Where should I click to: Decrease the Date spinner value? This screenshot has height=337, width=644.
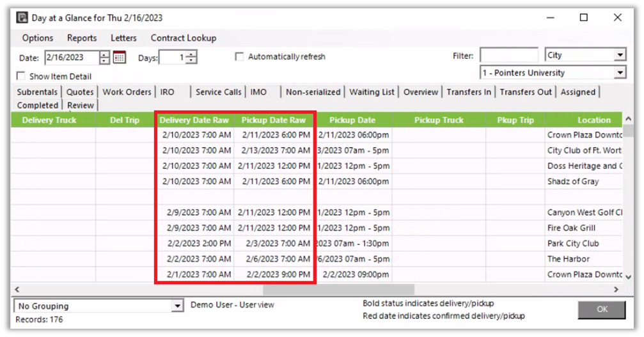[105, 61]
